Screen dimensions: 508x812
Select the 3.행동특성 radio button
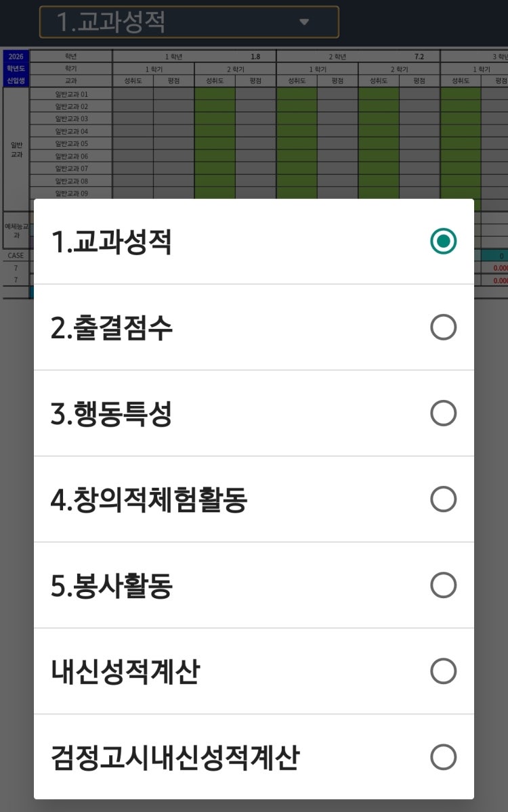(443, 413)
